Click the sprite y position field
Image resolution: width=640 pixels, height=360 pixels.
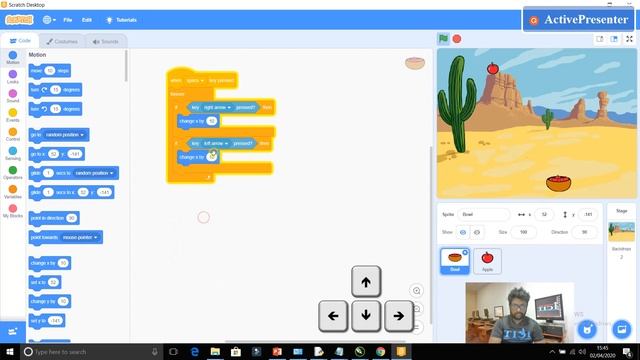588,214
